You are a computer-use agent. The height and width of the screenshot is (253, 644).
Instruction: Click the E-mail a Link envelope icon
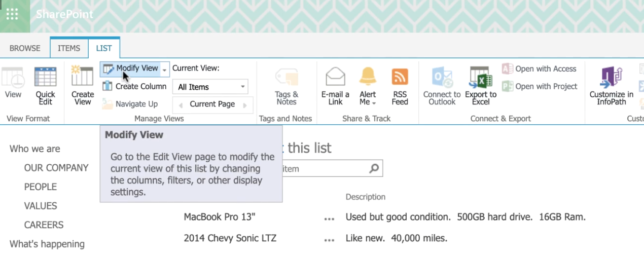click(x=335, y=77)
